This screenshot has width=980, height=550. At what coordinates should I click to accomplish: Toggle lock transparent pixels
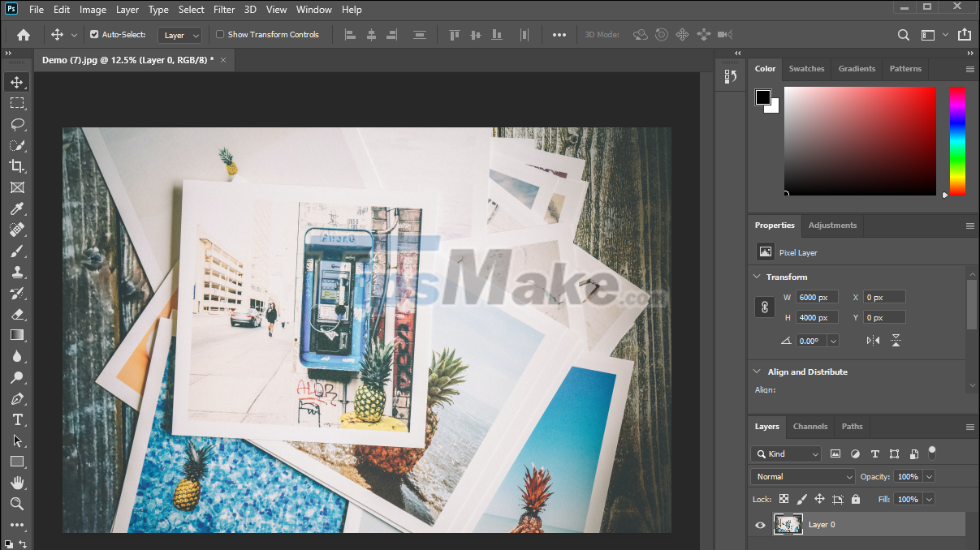(x=784, y=499)
